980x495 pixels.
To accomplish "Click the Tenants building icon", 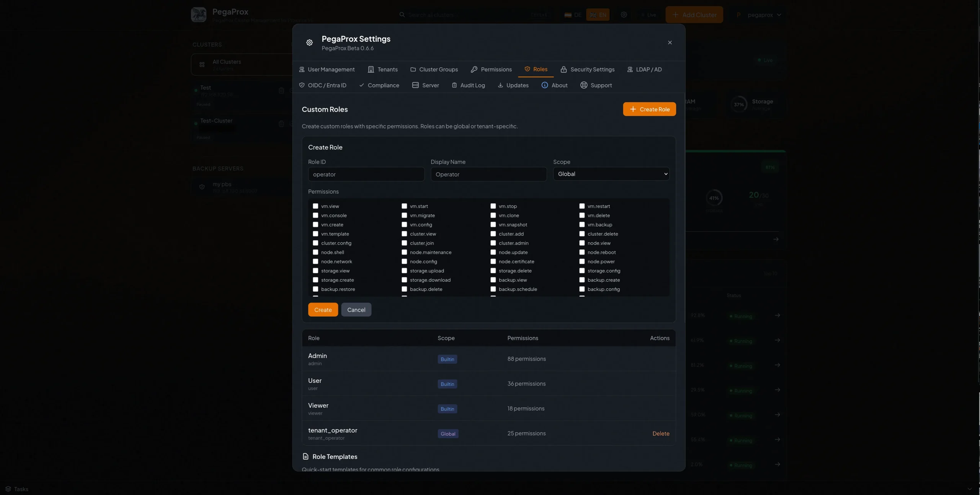I will (x=371, y=69).
